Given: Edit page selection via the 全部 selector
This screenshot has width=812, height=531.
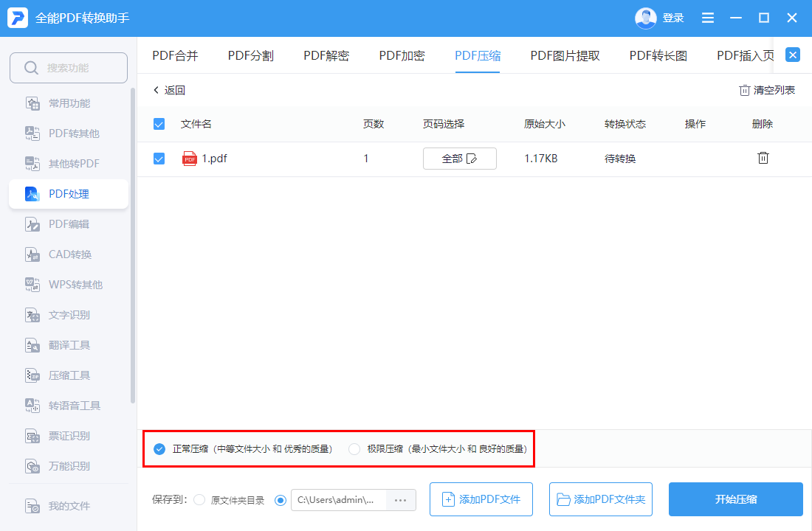Looking at the screenshot, I should coord(459,158).
